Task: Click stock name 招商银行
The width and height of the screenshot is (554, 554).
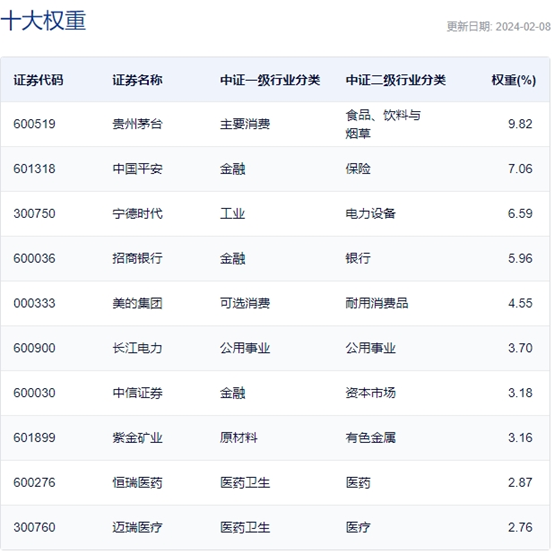Action: click(137, 259)
